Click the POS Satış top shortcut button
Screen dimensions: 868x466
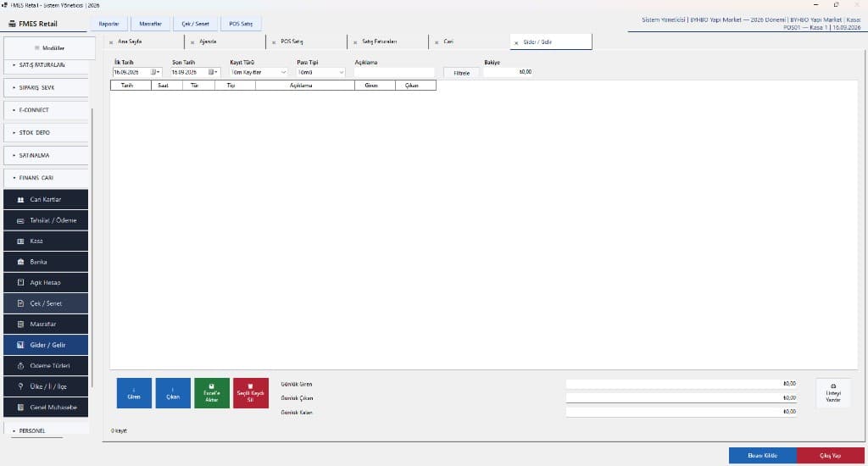241,24
